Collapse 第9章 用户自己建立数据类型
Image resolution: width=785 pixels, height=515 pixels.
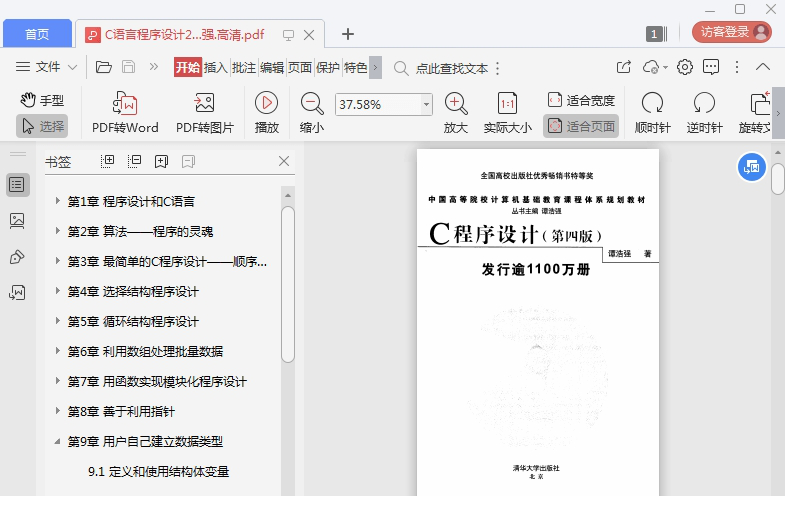coord(58,441)
